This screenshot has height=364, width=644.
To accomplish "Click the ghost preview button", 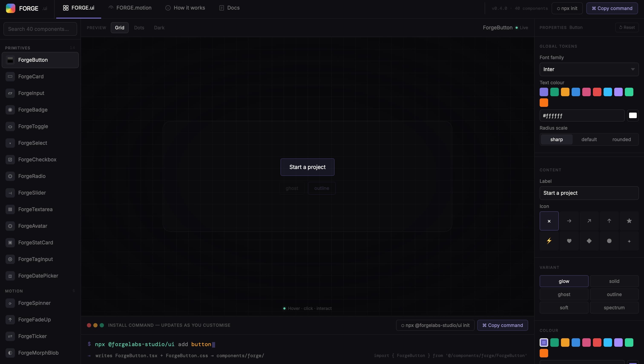I will (x=292, y=188).
